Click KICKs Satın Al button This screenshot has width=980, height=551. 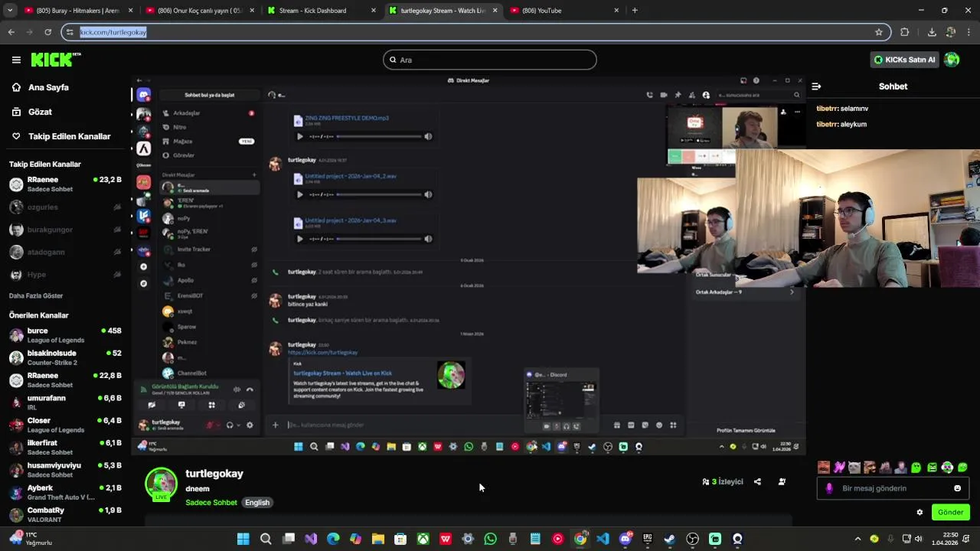[904, 60]
